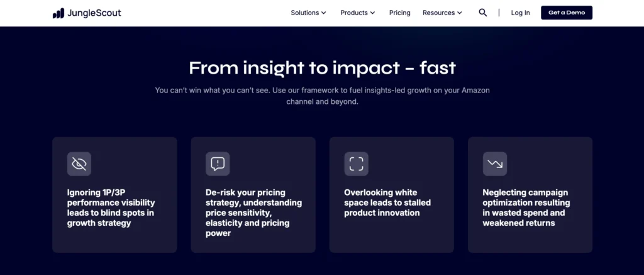Click the crossed-out eye icon

[79, 164]
